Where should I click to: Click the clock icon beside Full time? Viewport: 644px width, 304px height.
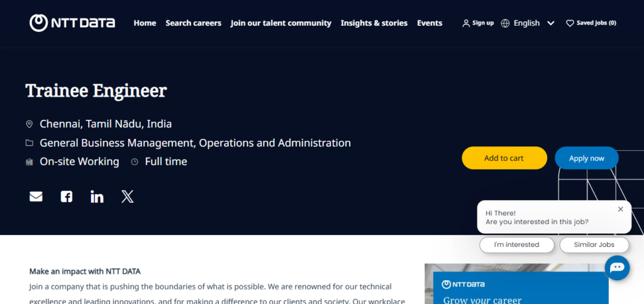point(135,161)
